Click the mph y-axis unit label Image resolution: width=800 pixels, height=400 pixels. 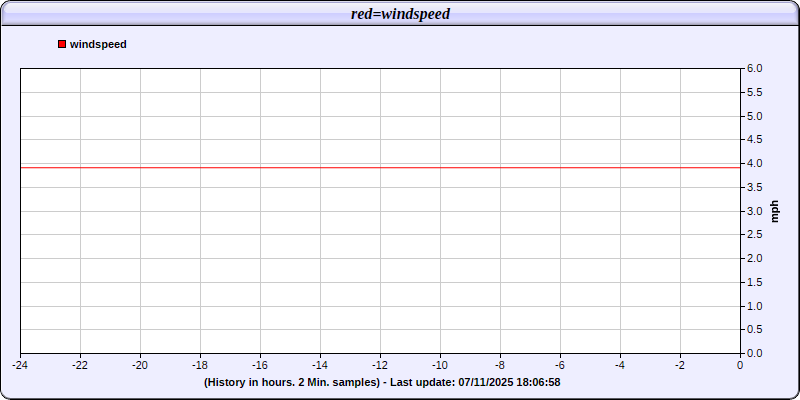pyautogui.click(x=774, y=211)
